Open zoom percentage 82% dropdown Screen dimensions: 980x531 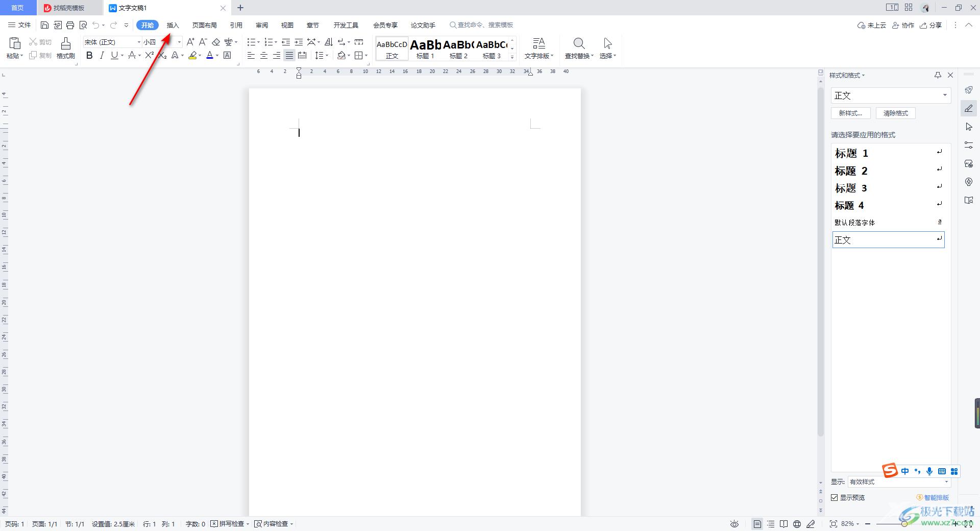pyautogui.click(x=850, y=524)
